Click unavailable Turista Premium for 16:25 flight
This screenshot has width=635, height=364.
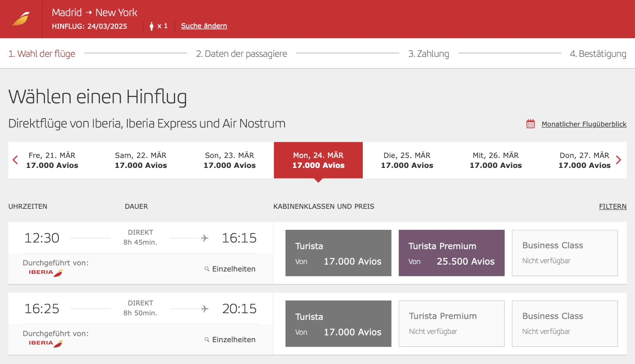pyautogui.click(x=452, y=324)
